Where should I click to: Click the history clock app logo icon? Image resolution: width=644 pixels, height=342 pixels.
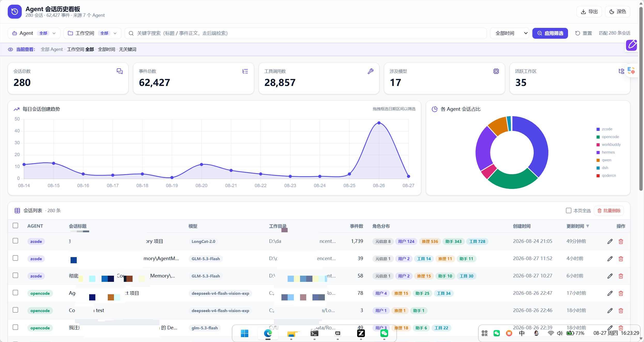(15, 12)
